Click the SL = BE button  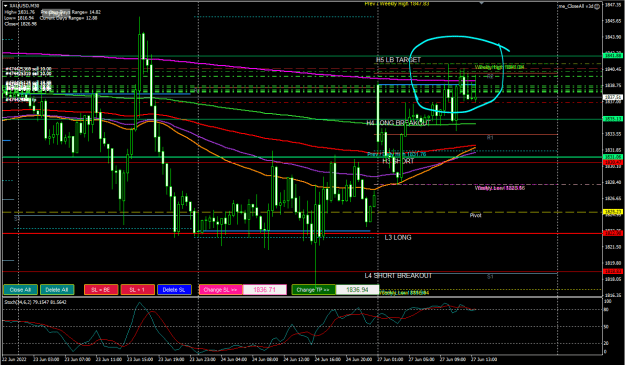101,290
